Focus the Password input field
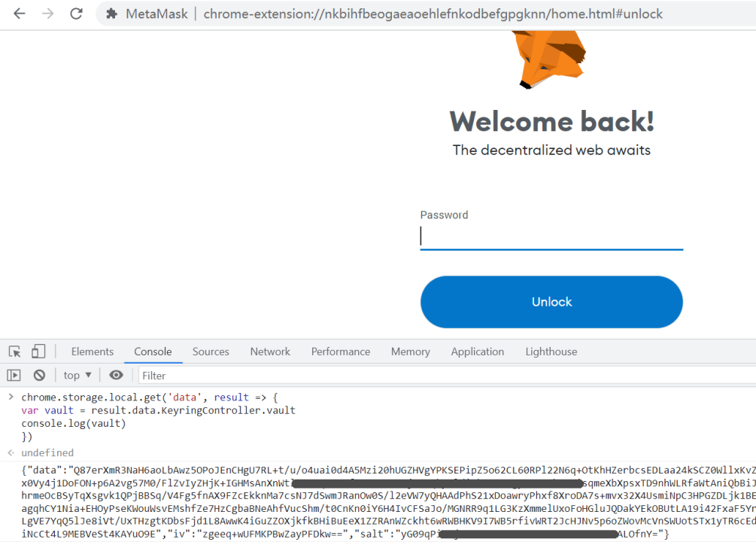The width and height of the screenshot is (756, 542). (x=551, y=237)
